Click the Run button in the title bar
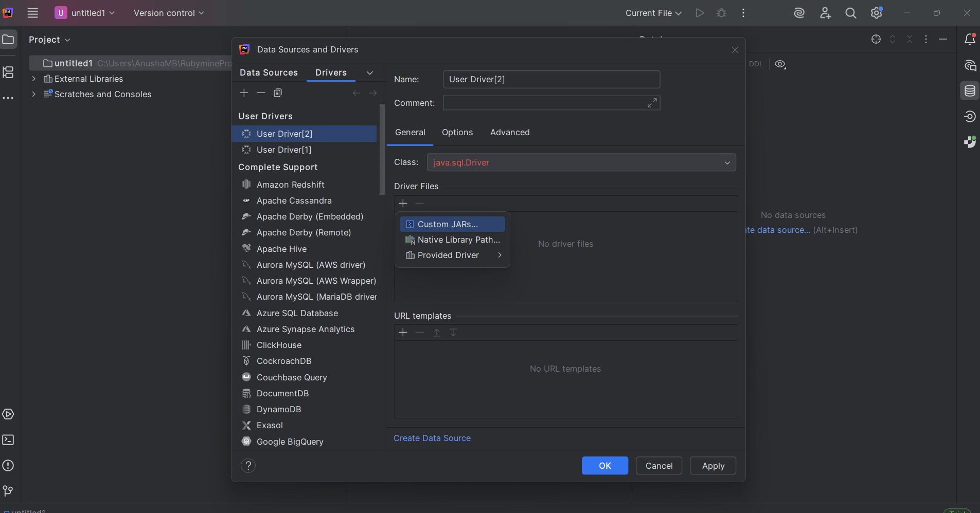Screen dimensions: 980x513 (700, 13)
